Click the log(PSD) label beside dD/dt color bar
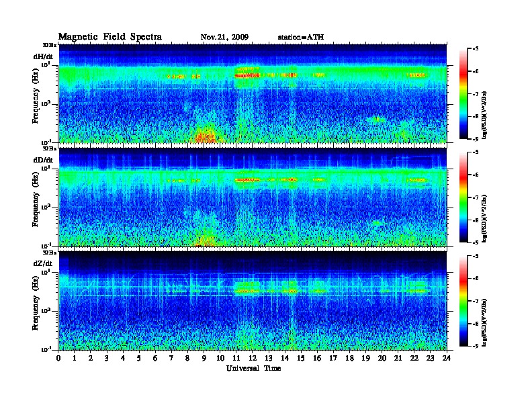This screenshot has width=532, height=411. tap(484, 218)
